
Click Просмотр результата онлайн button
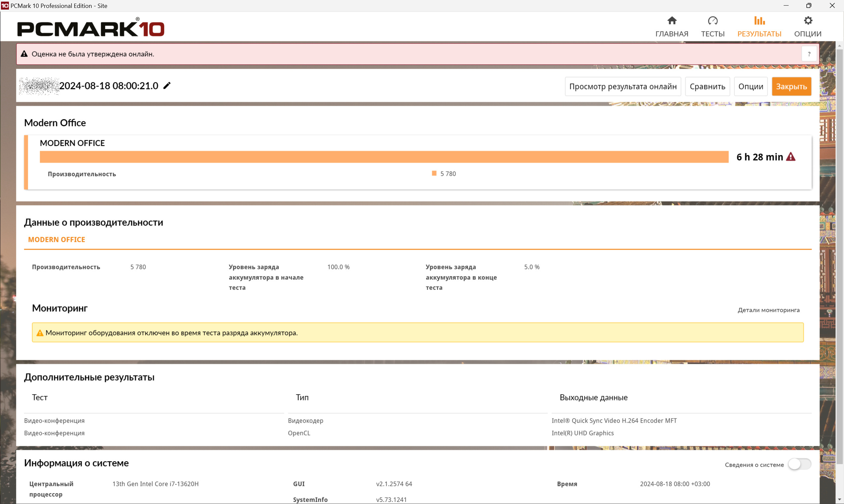pyautogui.click(x=622, y=87)
